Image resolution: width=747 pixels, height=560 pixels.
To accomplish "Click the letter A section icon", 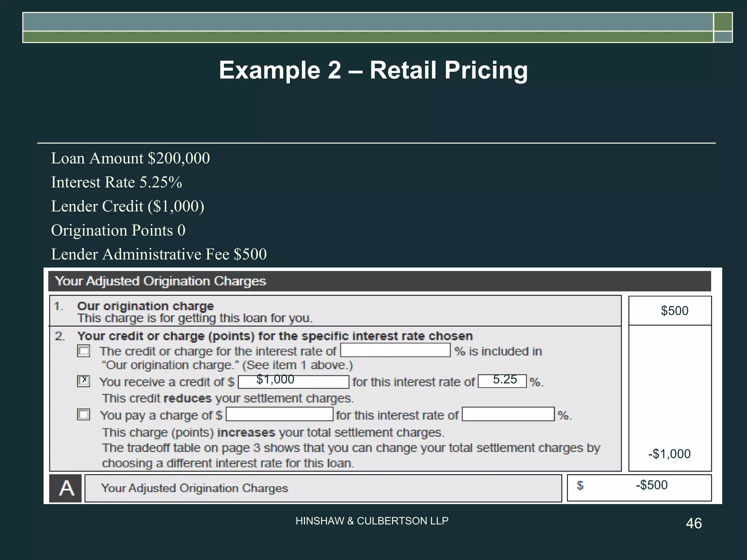I will [x=66, y=488].
